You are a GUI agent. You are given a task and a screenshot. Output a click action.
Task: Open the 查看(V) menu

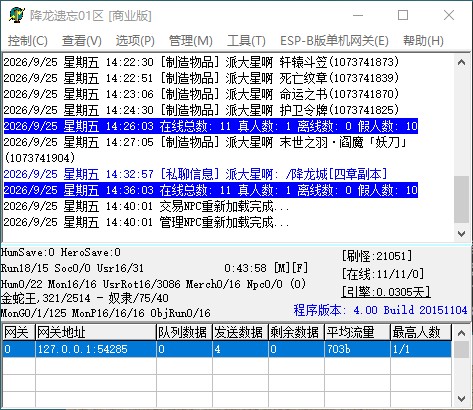click(82, 41)
